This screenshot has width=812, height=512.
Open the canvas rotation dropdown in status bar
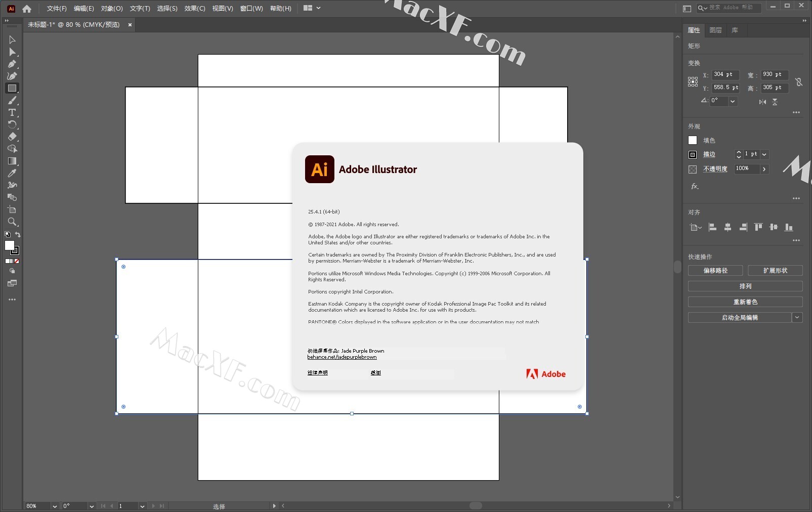click(92, 506)
